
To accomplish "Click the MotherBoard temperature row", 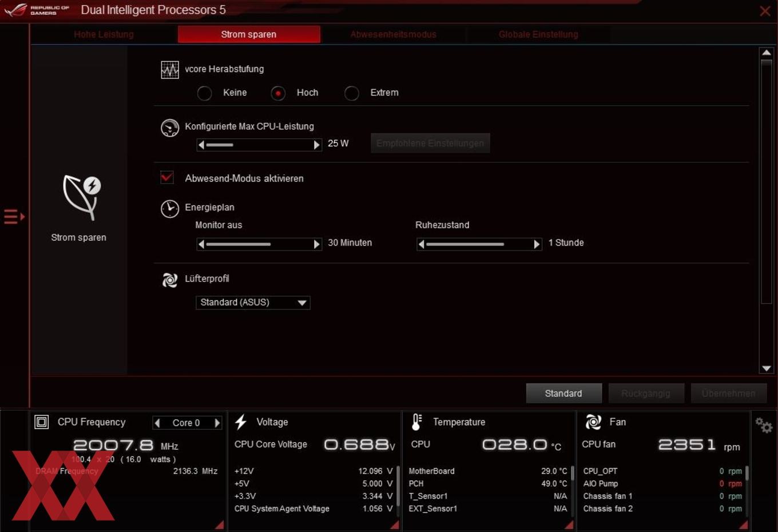I will point(488,471).
